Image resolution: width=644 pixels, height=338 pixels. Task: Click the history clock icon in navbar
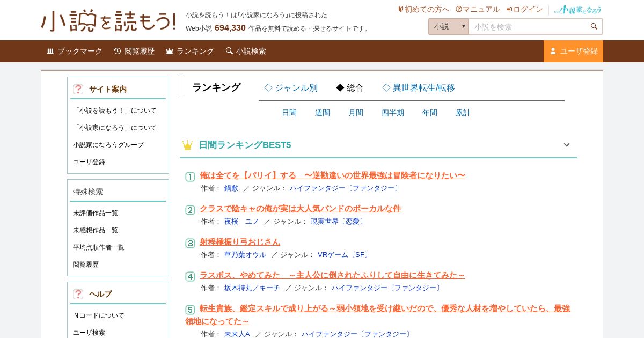coord(118,51)
